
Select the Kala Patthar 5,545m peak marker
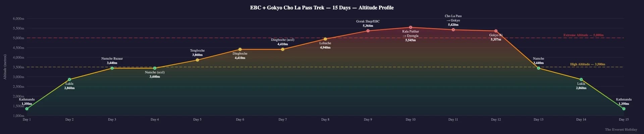click(x=411, y=27)
